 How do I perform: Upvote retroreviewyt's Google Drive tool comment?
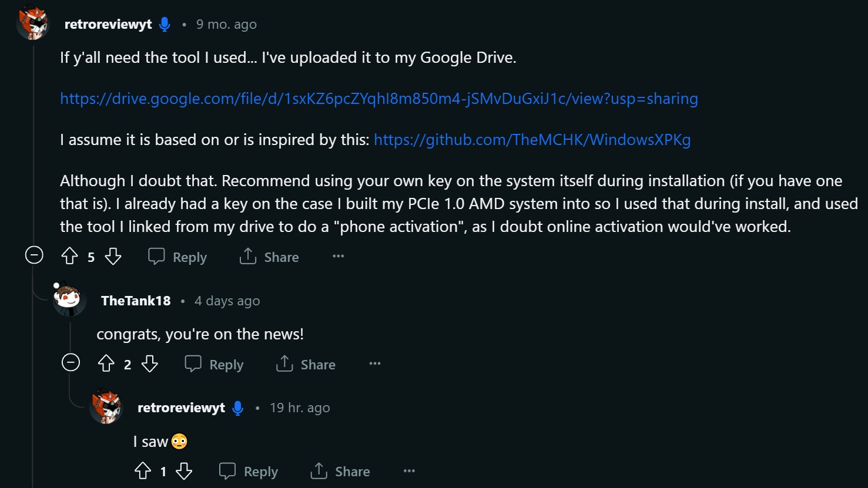70,257
